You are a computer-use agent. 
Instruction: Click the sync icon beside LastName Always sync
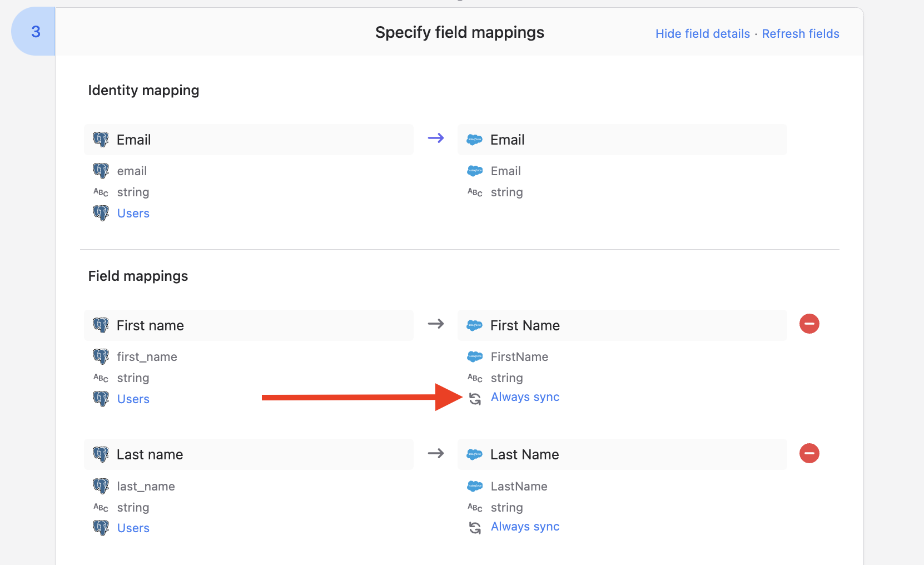(x=475, y=528)
